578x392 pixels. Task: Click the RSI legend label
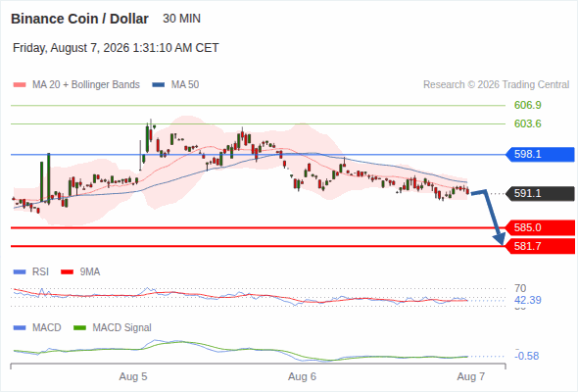(x=40, y=272)
